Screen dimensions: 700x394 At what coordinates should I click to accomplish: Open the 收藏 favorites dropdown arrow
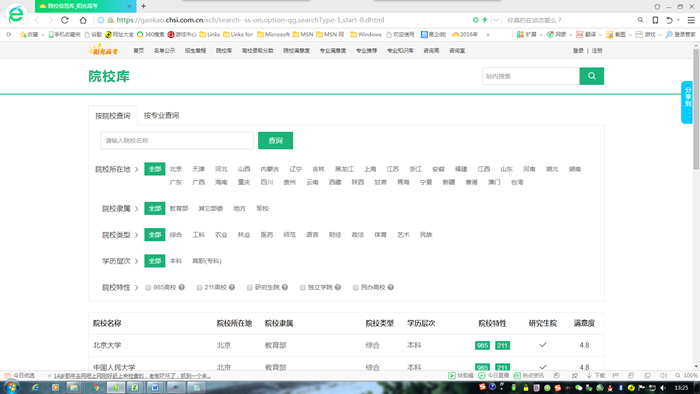42,35
